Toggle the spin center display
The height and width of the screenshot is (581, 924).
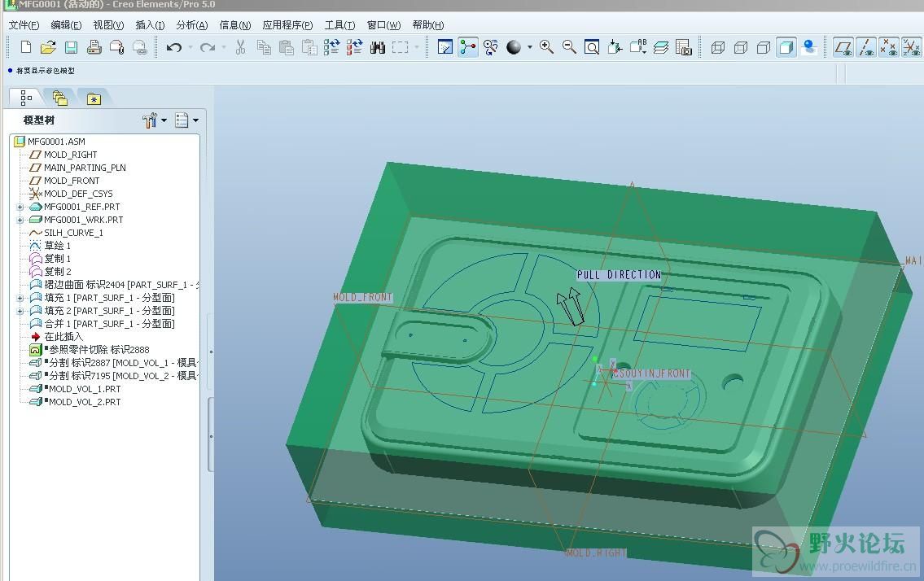coord(468,47)
